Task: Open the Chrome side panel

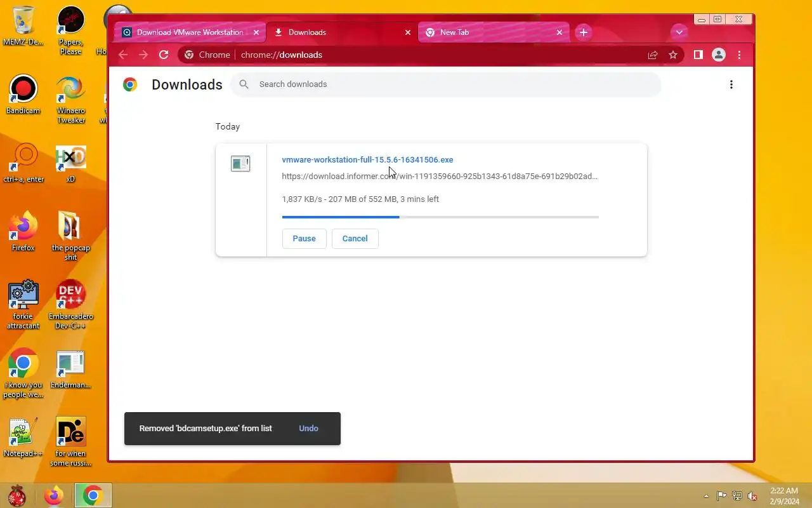Action: [698, 55]
